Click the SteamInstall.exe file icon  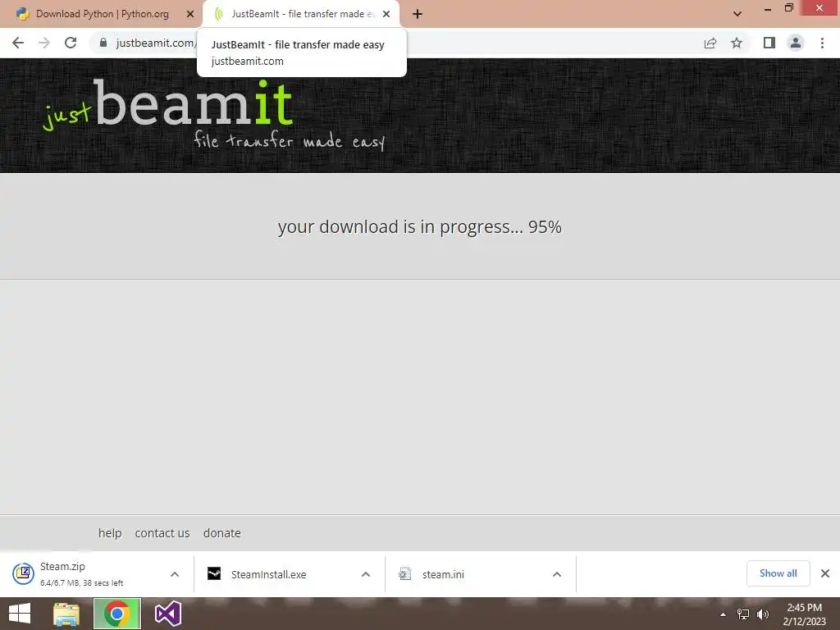(214, 573)
